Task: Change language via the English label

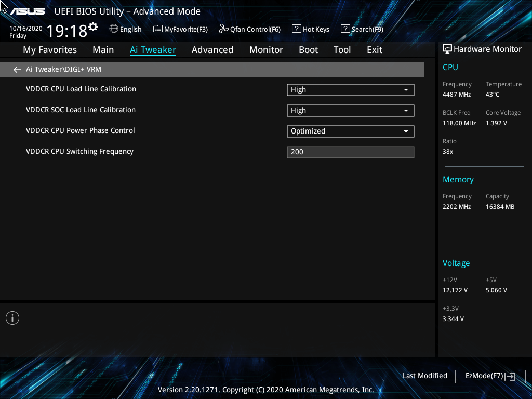Action: pos(130,30)
